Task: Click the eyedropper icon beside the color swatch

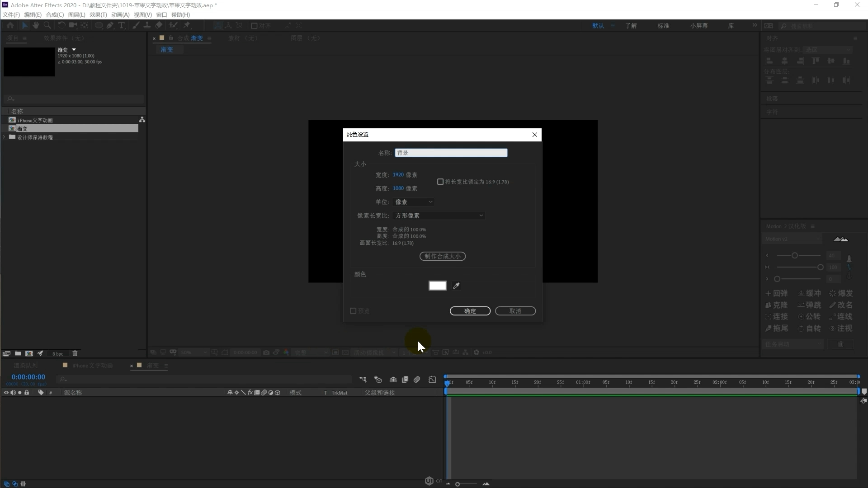Action: click(x=456, y=286)
